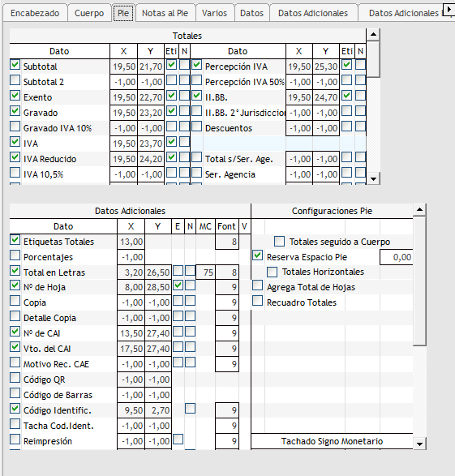Click the tab strip right scroll arrow
The image size is (455, 476).
[449, 9]
